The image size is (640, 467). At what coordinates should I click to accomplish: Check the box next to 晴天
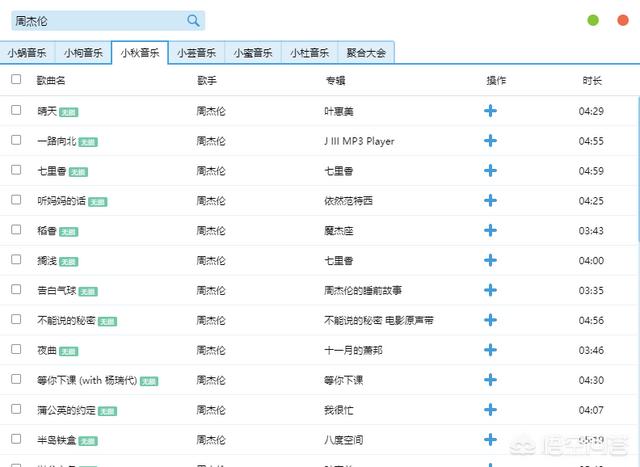click(16, 110)
